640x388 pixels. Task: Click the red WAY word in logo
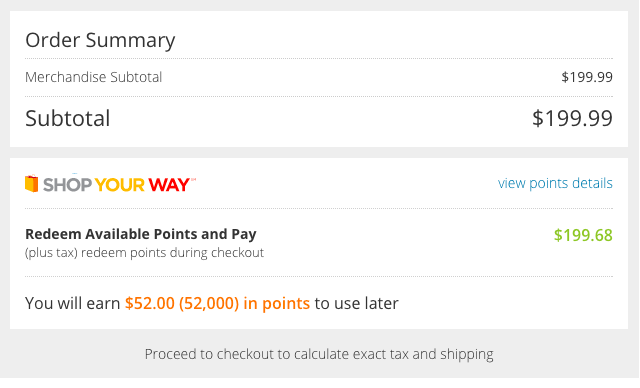coord(169,185)
